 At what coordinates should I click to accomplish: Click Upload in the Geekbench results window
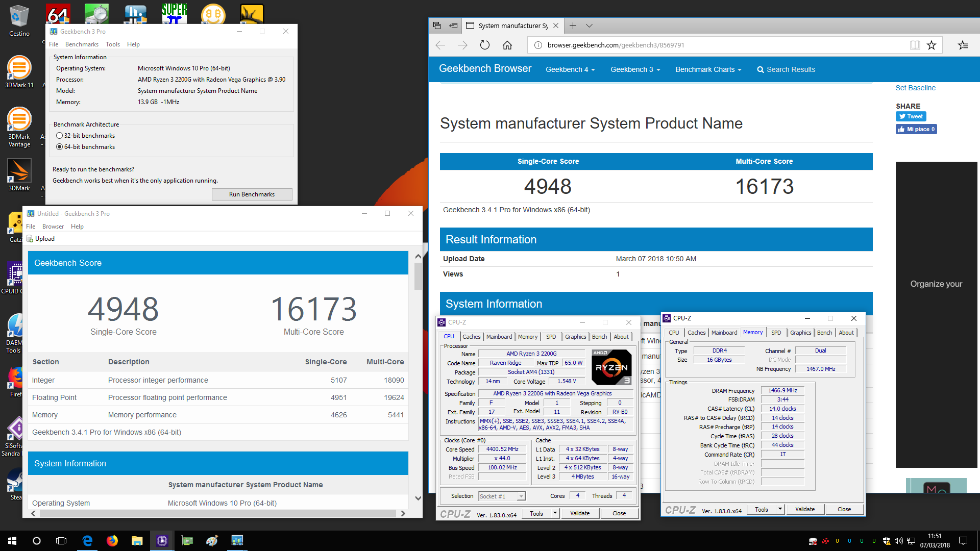coord(41,239)
